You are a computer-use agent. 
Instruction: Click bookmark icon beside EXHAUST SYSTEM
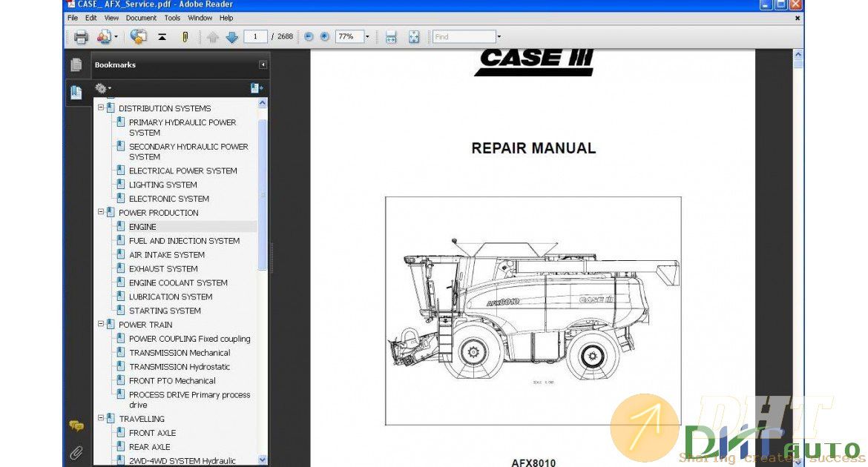tap(121, 268)
